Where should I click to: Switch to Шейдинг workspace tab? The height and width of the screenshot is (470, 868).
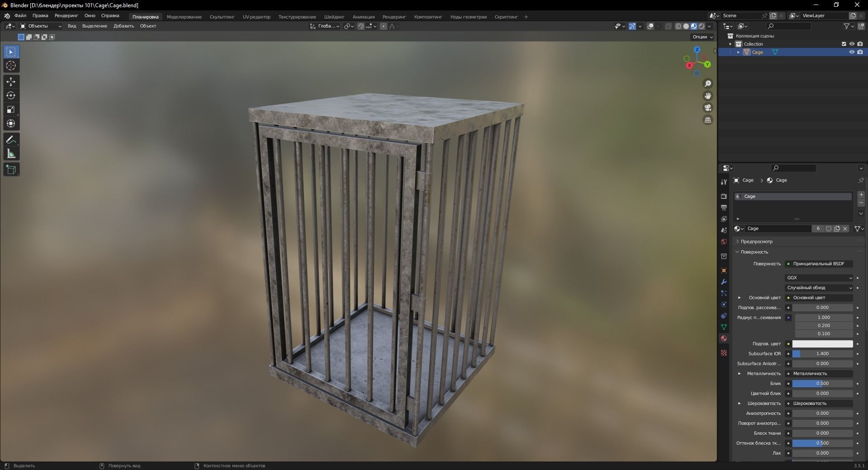pyautogui.click(x=334, y=17)
